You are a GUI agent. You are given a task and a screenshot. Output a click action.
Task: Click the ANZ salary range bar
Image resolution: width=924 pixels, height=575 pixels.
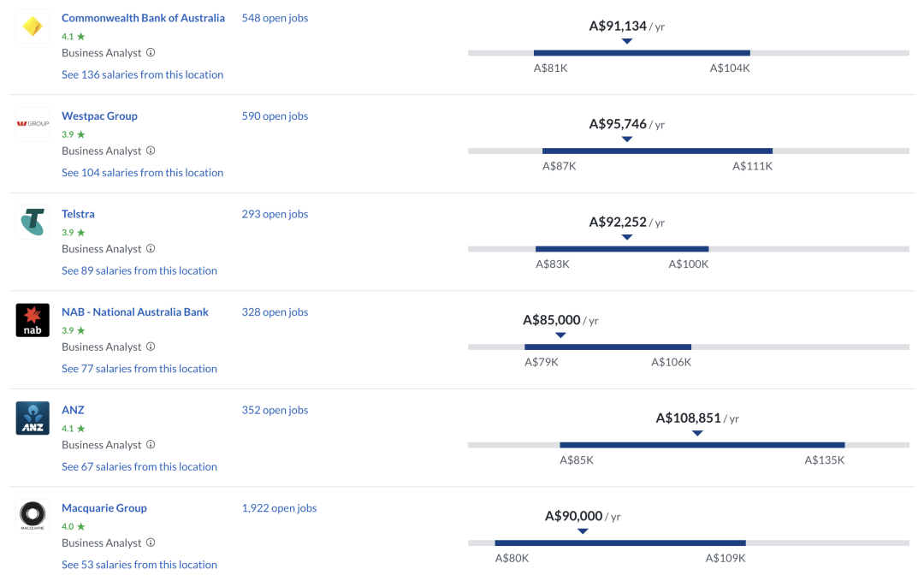[x=702, y=445]
